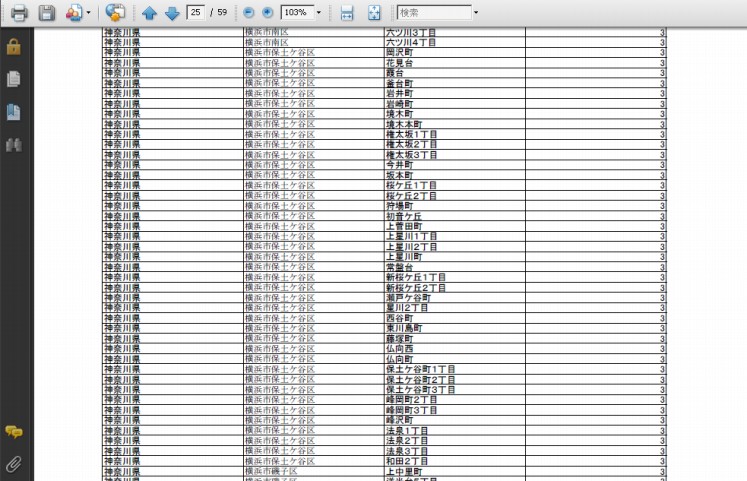The image size is (747, 481).
Task: Open the binoculars search panel
Action: point(14,145)
